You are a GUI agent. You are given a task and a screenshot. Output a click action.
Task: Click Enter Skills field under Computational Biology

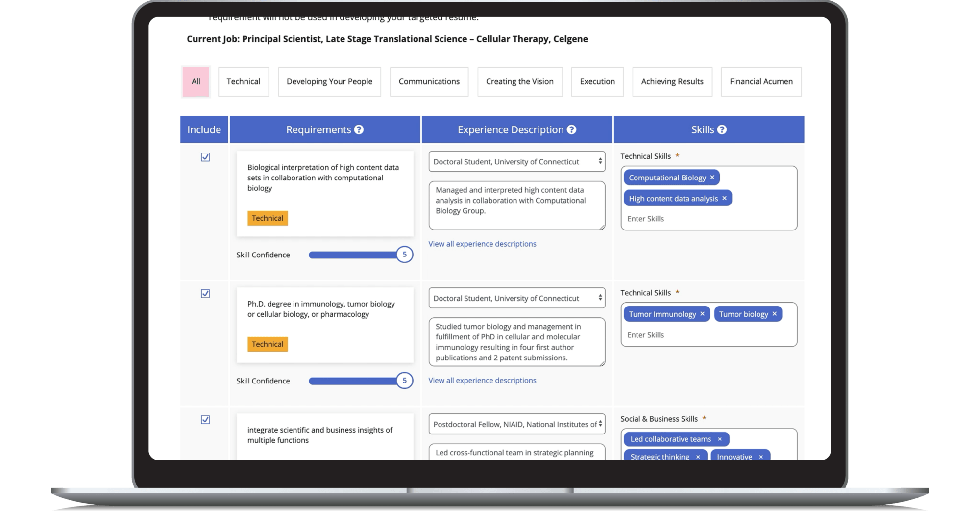(x=706, y=219)
